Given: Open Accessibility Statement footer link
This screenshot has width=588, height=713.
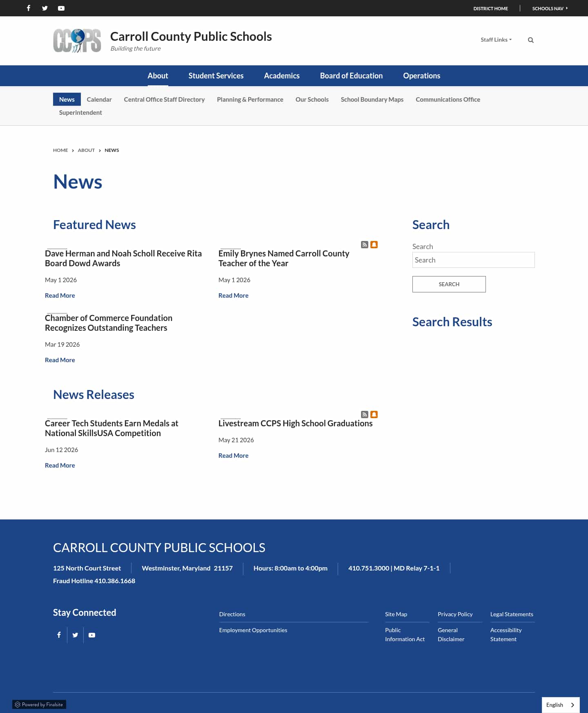Looking at the screenshot, I should [506, 635].
